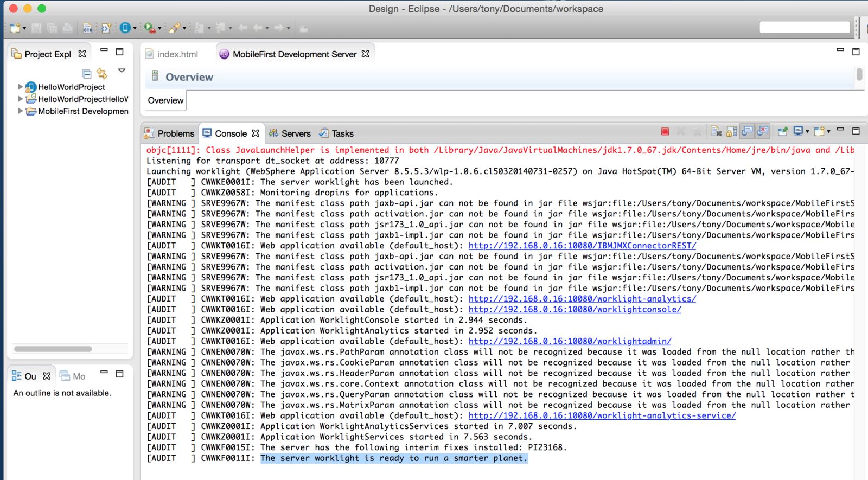Click the highlighted 'server worklight is ready' text
Screen dimensions: 868x480
pyautogui.click(x=394, y=458)
